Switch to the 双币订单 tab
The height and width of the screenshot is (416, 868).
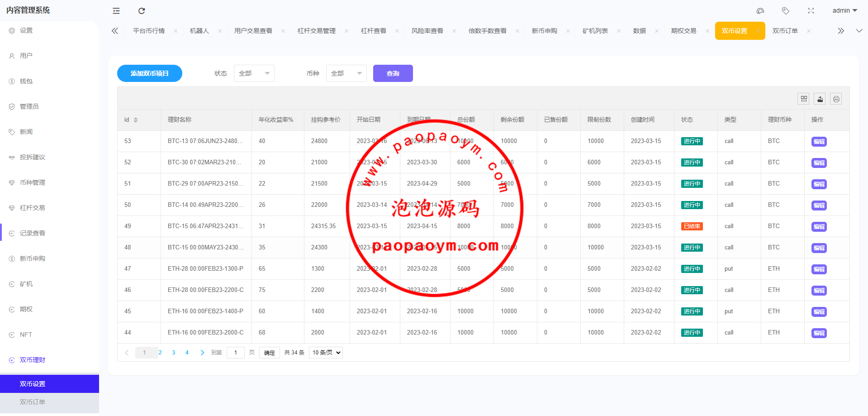click(785, 31)
